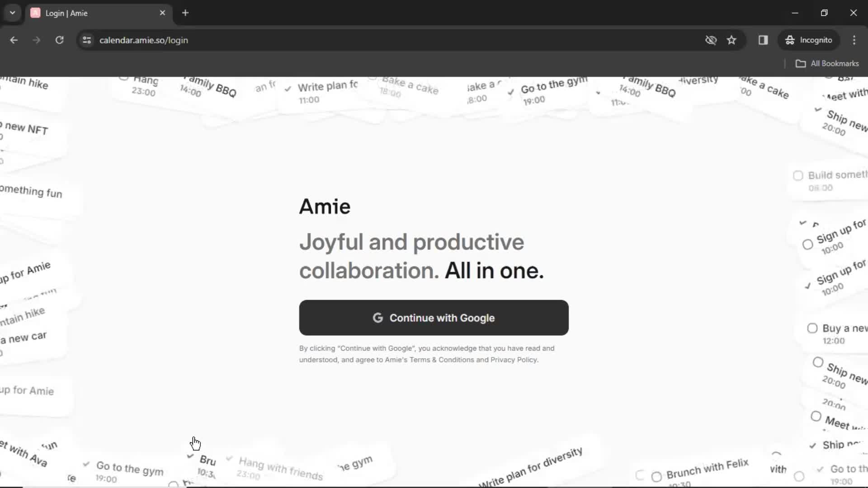The width and height of the screenshot is (868, 488).
Task: Click the open new tab button
Action: point(185,13)
